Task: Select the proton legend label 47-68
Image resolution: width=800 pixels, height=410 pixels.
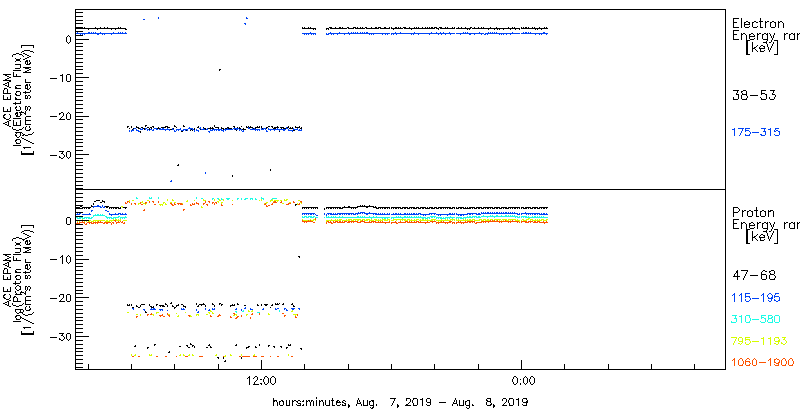Action: tap(754, 276)
